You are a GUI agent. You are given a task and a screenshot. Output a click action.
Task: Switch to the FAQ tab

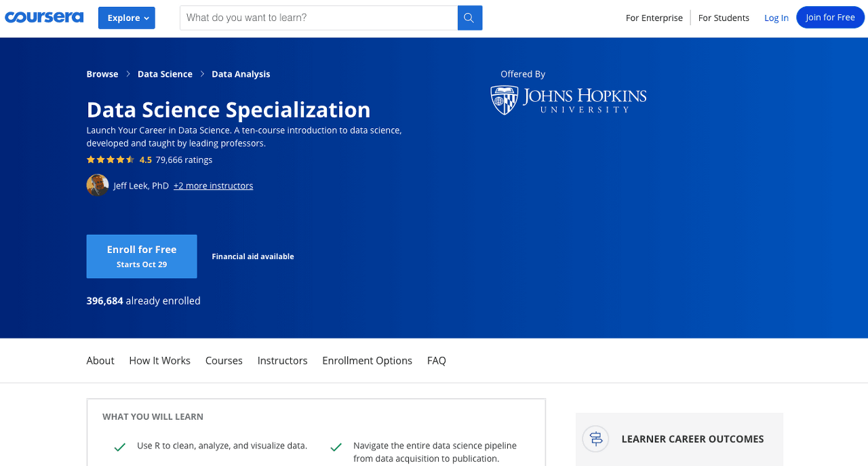[x=437, y=361]
